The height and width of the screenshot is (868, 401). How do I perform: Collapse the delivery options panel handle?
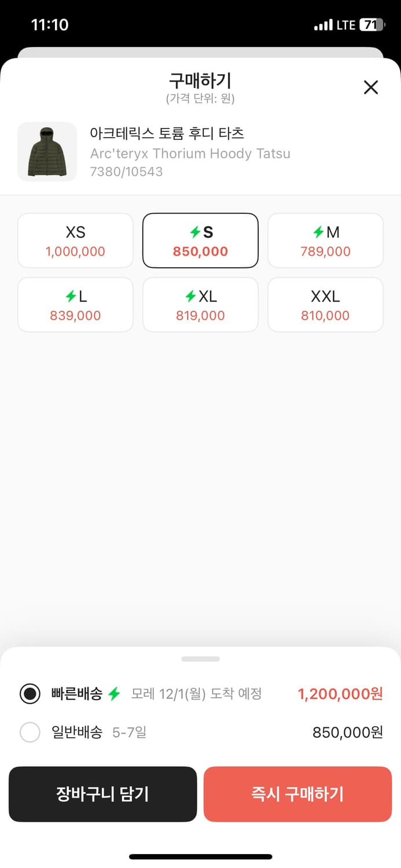point(200,659)
